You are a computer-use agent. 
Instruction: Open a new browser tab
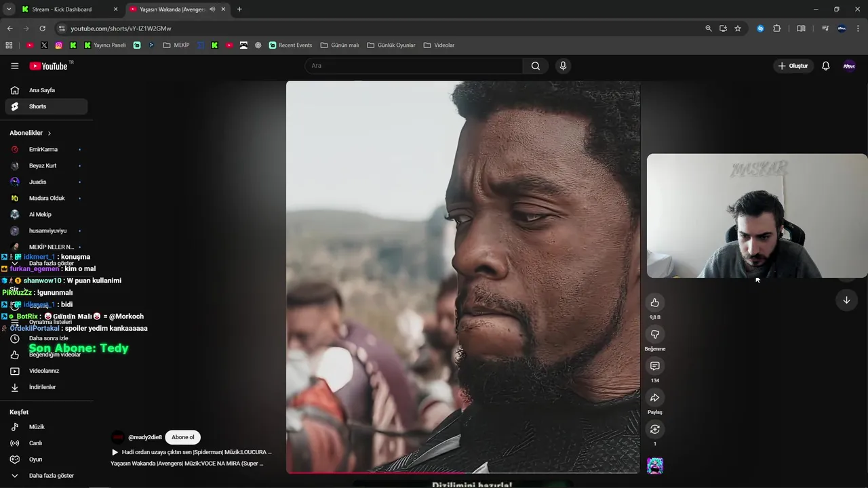[239, 9]
